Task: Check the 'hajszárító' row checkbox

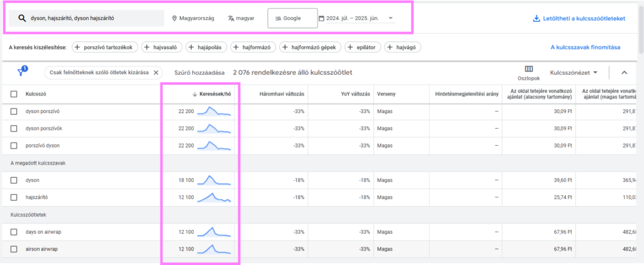Action: pos(14,197)
